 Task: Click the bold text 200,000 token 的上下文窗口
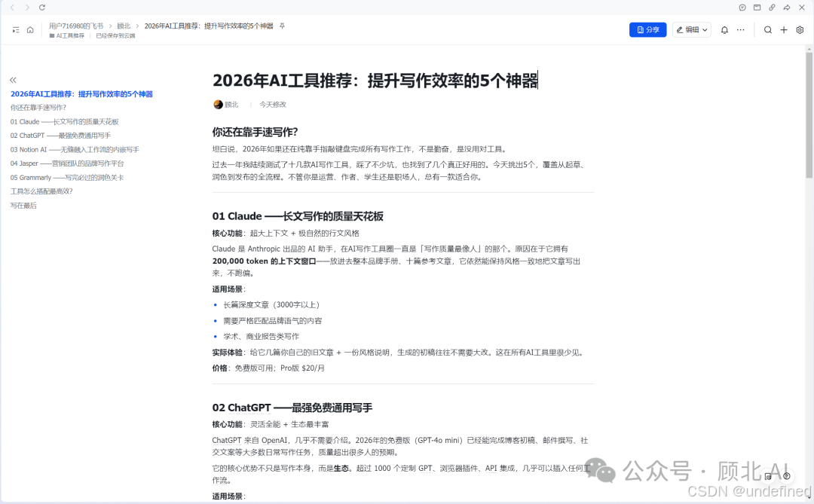(x=265, y=261)
